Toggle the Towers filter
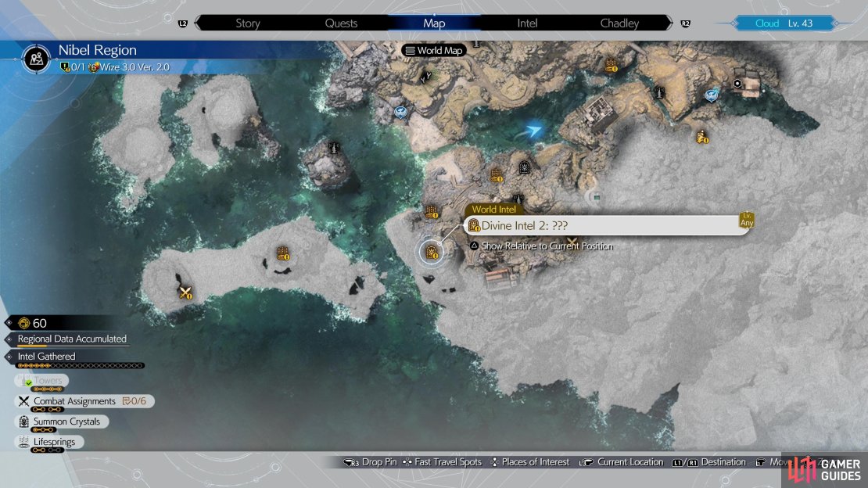Viewport: 868px width, 488px height. [41, 381]
